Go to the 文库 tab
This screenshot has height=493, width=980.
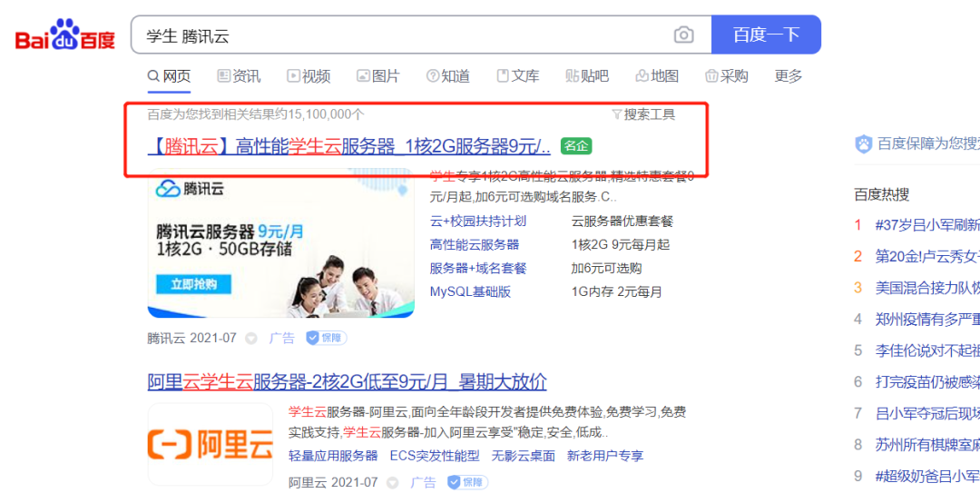click(518, 76)
